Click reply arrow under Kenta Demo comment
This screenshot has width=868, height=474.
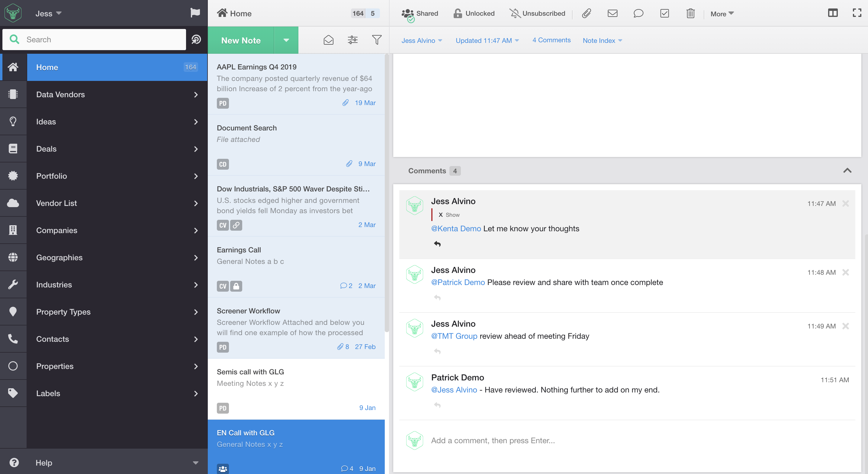pos(437,244)
